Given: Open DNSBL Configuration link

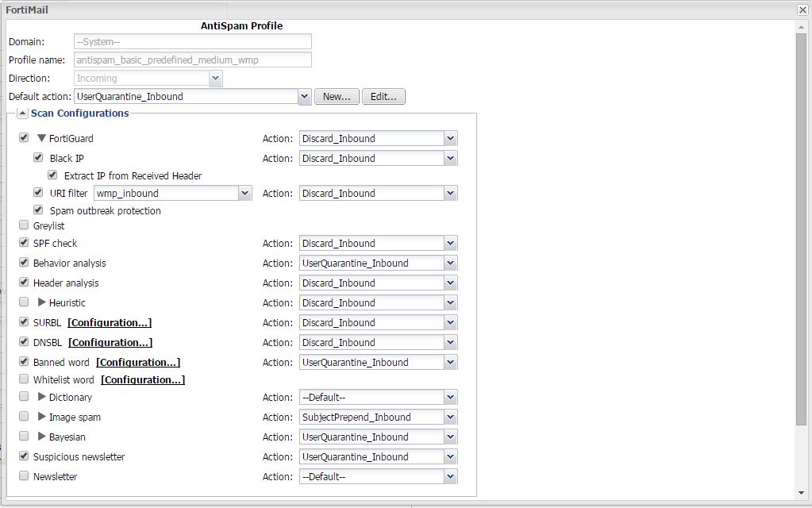Looking at the screenshot, I should click(x=110, y=342).
